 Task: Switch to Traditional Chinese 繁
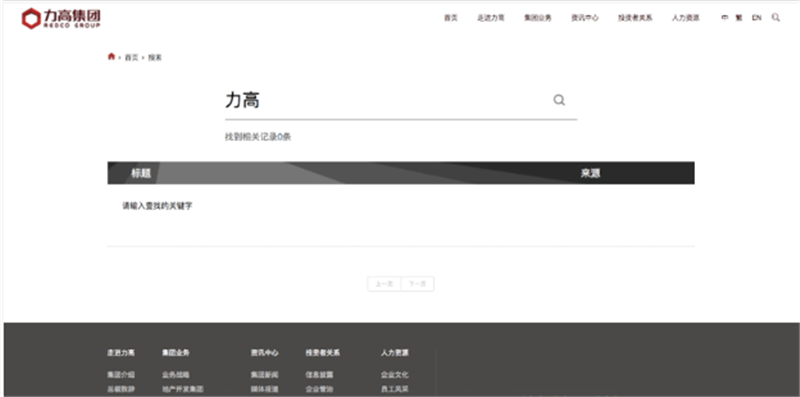(x=739, y=18)
